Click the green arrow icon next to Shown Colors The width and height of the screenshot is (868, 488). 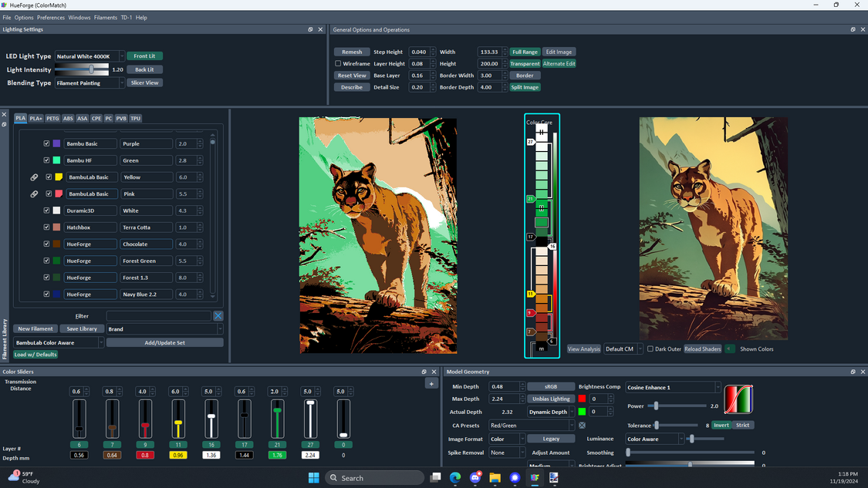[730, 348]
